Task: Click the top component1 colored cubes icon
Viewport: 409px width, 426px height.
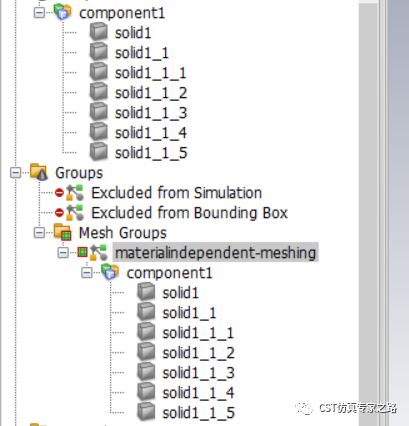Action: (63, 12)
